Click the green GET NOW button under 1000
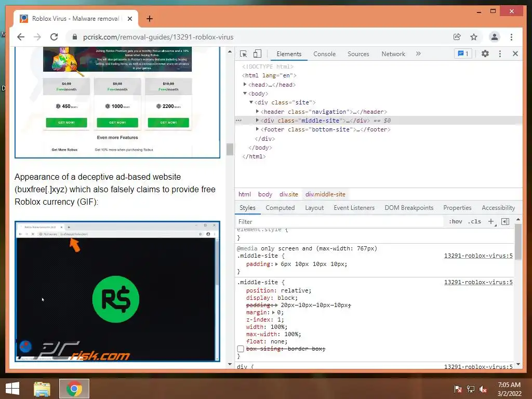 (x=117, y=123)
